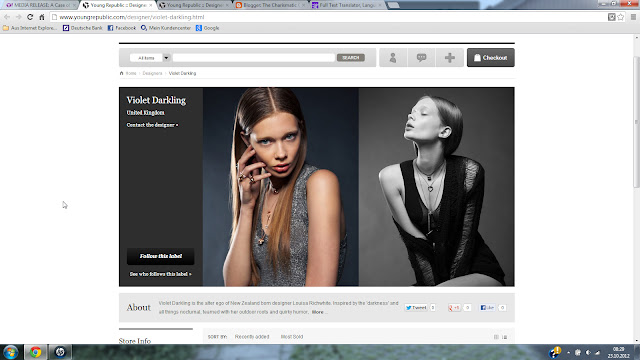Switch to list view icon

tap(504, 337)
